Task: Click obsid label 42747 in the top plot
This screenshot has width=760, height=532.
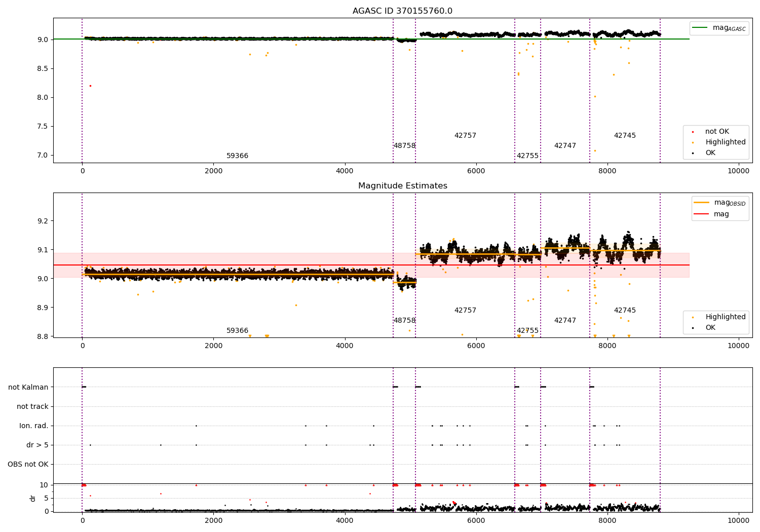Action: pyautogui.click(x=565, y=146)
